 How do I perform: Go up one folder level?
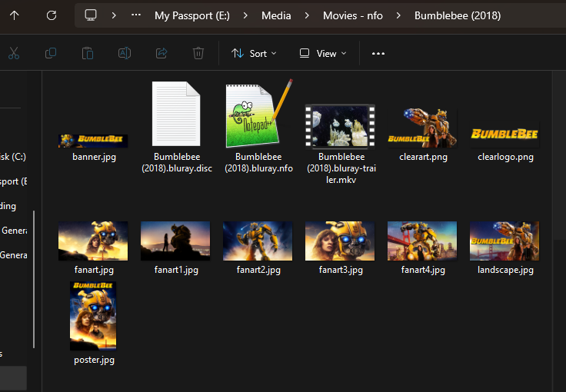pos(15,15)
